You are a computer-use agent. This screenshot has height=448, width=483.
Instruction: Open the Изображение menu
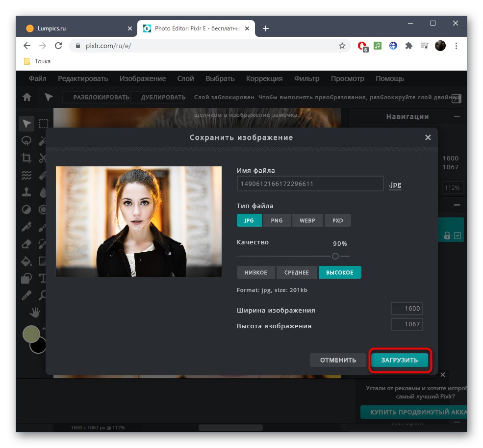click(143, 79)
